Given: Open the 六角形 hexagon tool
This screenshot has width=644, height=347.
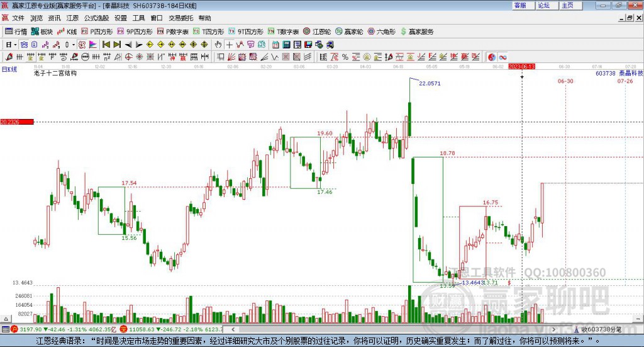Looking at the screenshot, I should (x=382, y=31).
